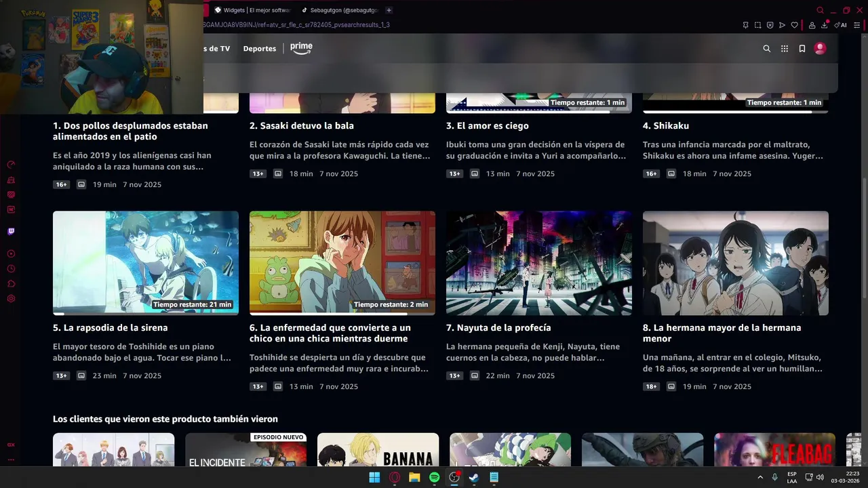The image size is (868, 488).
Task: Activate the browser snapshot capture tool
Action: pos(757,25)
